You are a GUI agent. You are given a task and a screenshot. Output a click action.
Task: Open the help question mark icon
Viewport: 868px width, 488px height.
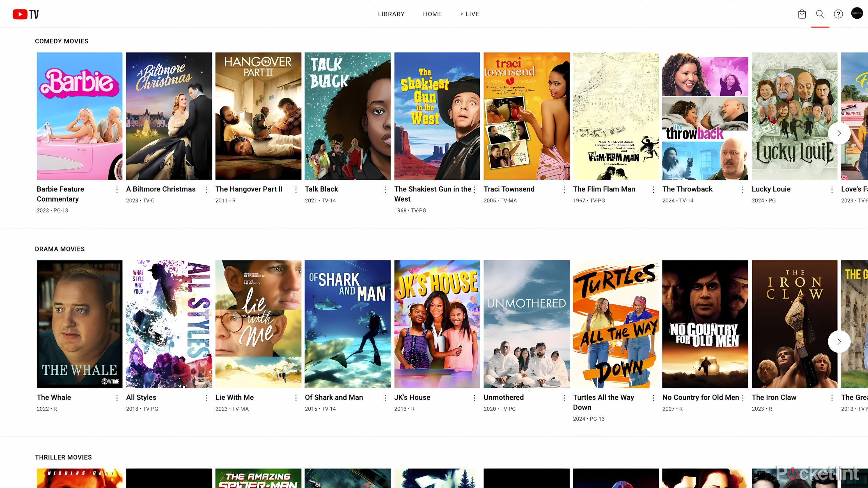pos(838,14)
